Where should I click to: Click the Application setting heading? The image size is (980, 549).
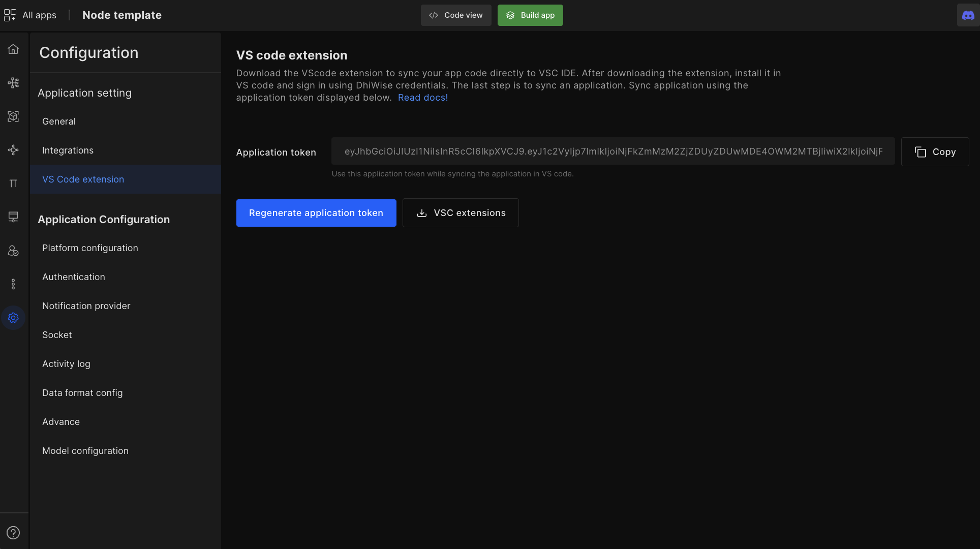point(84,93)
